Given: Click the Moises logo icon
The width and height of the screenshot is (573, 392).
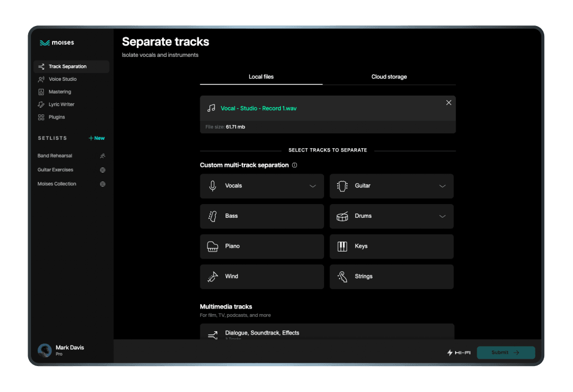Looking at the screenshot, I should (44, 43).
